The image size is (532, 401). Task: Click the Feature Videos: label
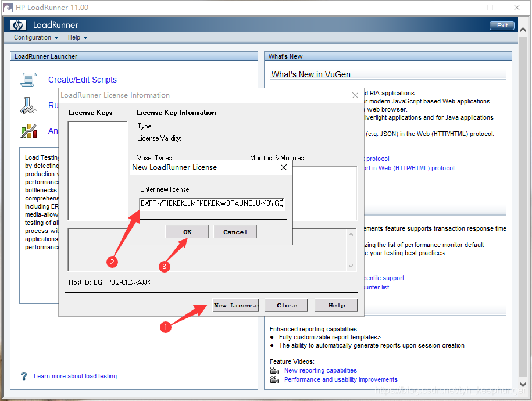coord(292,361)
